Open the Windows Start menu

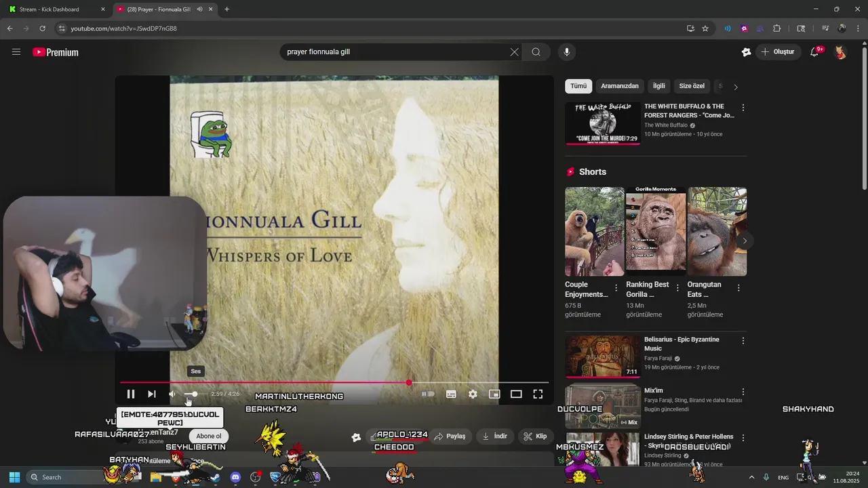(14, 477)
